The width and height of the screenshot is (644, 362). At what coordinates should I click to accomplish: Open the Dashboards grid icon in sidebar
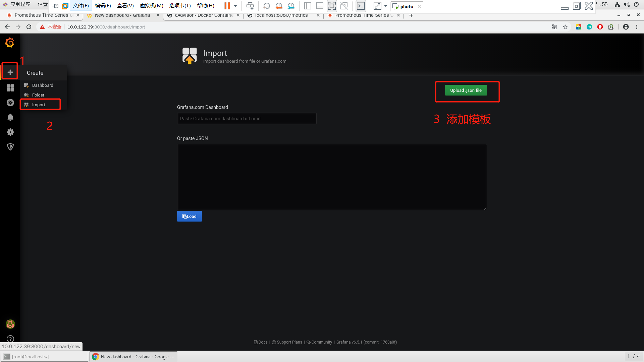[10, 88]
